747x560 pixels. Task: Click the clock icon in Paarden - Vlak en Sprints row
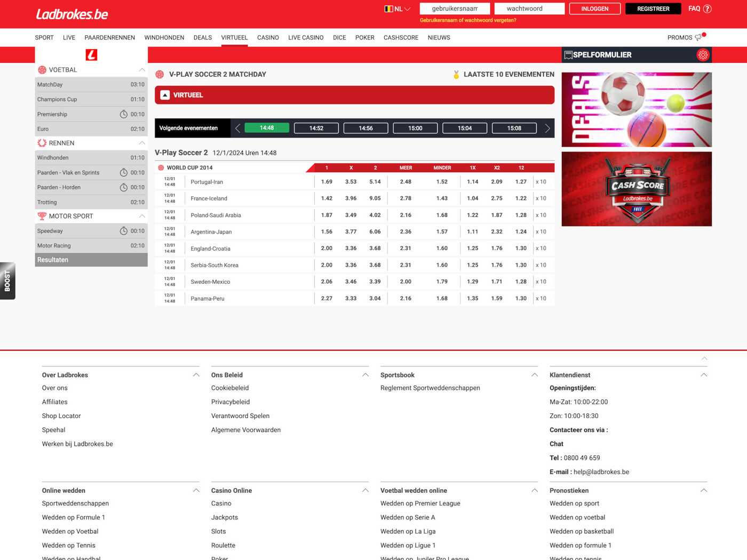click(123, 172)
